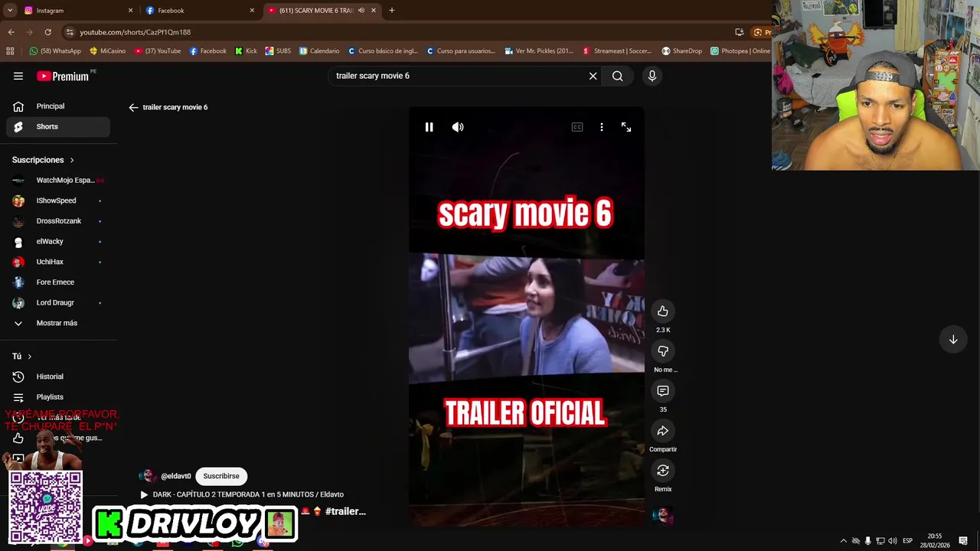This screenshot has width=980, height=551.
Task: Open Playlists in the sidebar
Action: coord(58,397)
